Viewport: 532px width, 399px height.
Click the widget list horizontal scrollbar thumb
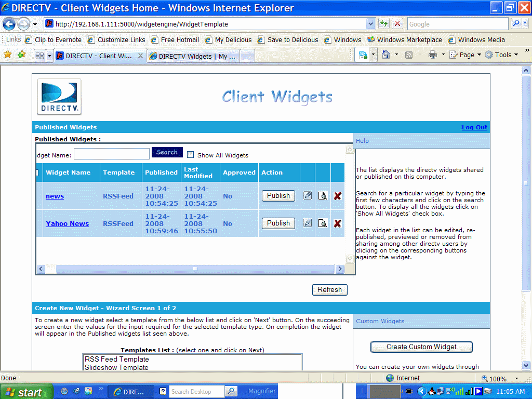point(195,269)
